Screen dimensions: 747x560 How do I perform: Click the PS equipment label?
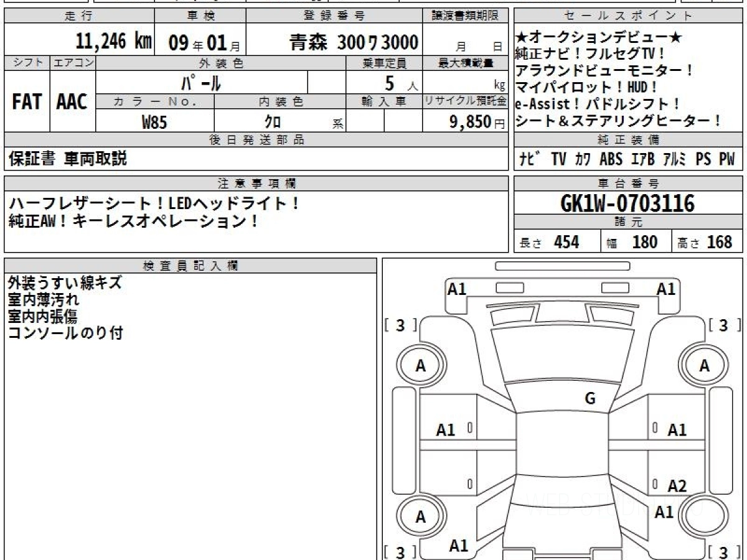(x=703, y=159)
